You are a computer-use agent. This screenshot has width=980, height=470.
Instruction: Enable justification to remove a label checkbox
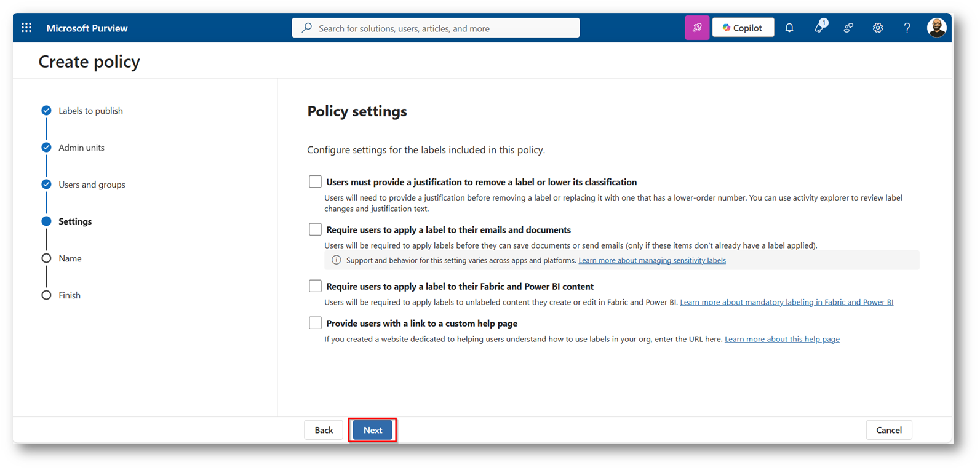315,181
